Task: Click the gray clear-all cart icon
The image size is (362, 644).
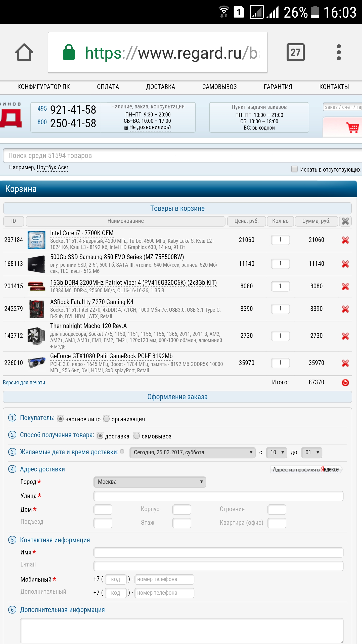Action: 345,221
